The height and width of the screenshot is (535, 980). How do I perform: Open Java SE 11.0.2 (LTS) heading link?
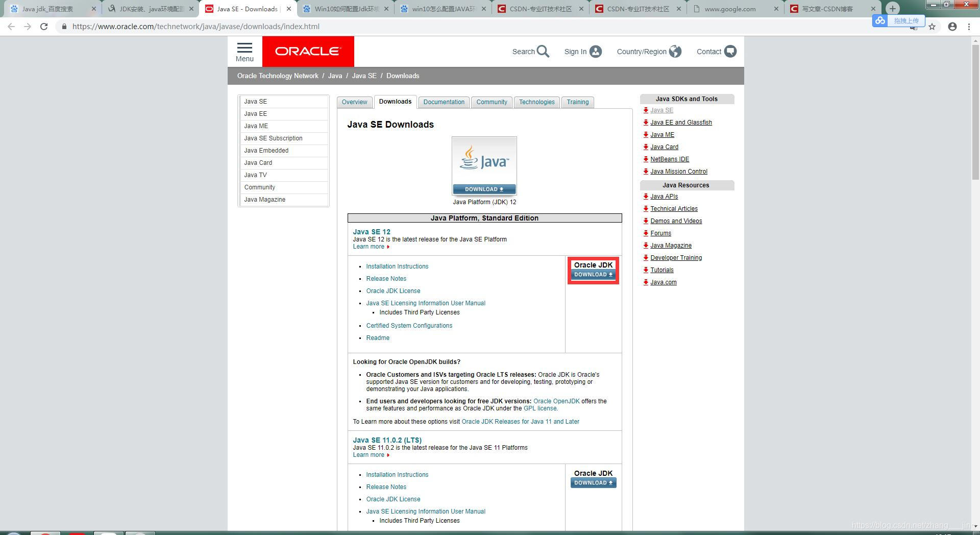click(387, 440)
